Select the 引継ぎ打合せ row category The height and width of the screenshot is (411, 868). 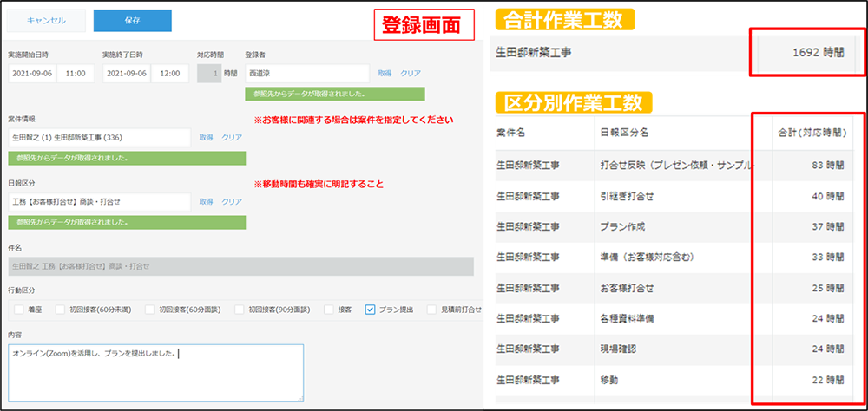627,196
